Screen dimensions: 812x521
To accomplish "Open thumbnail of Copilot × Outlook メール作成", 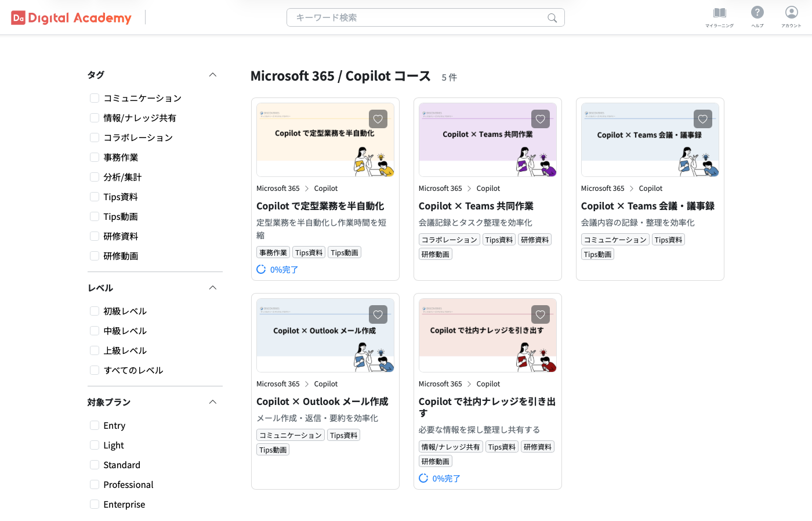I will click(325, 335).
